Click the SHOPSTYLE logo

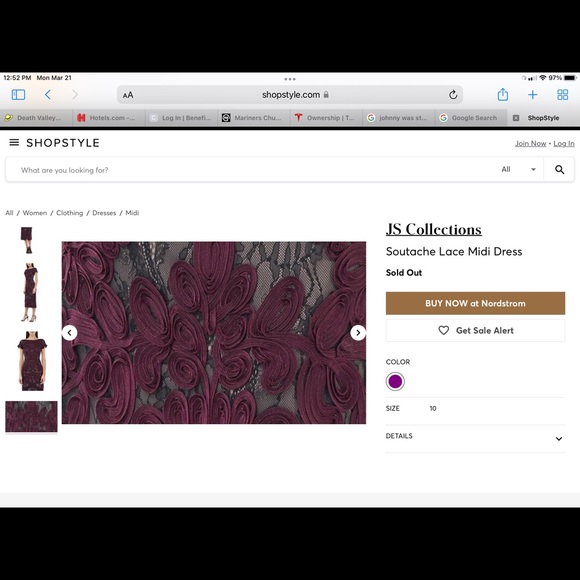coord(63,143)
